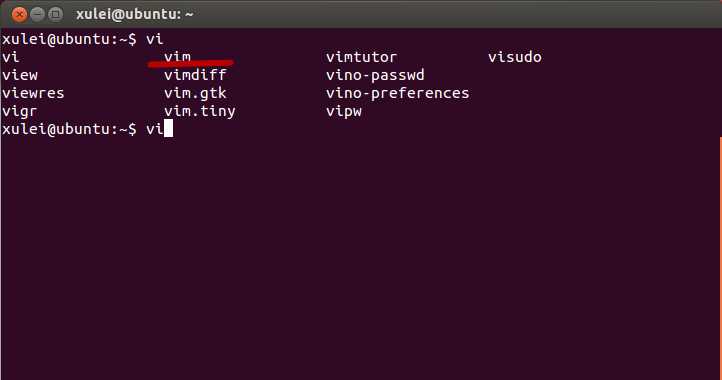722x380 pixels.
Task: Click the vino-preferences entry
Action: (x=398, y=93)
